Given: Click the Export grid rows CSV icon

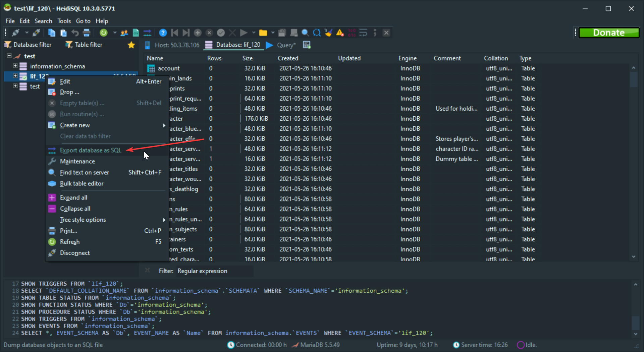Looking at the screenshot, I should tap(136, 33).
